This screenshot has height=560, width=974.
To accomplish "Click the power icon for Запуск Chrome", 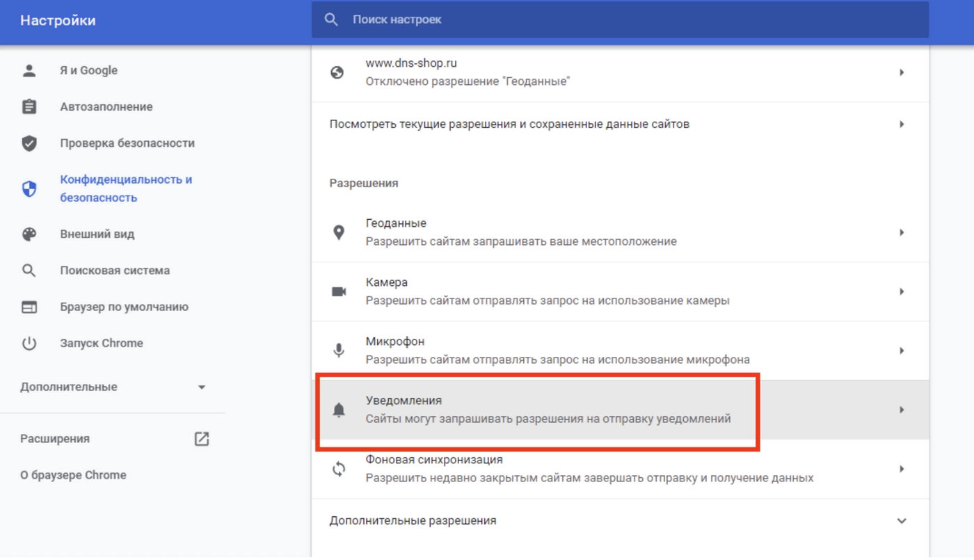I will (29, 343).
